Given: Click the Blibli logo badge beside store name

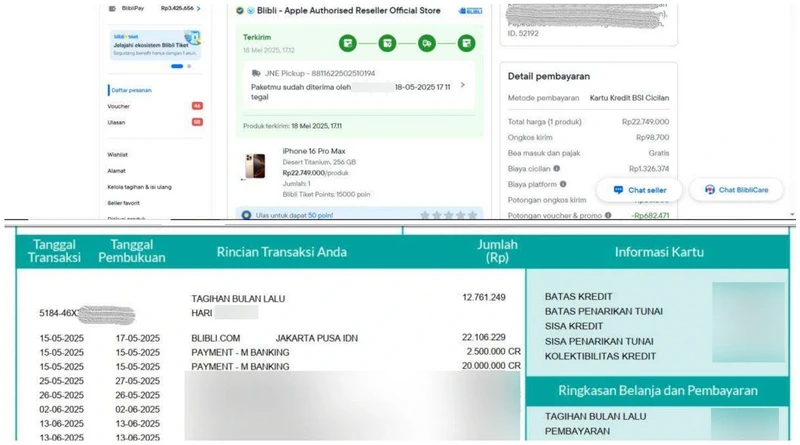Looking at the screenshot, I should (x=470, y=11).
